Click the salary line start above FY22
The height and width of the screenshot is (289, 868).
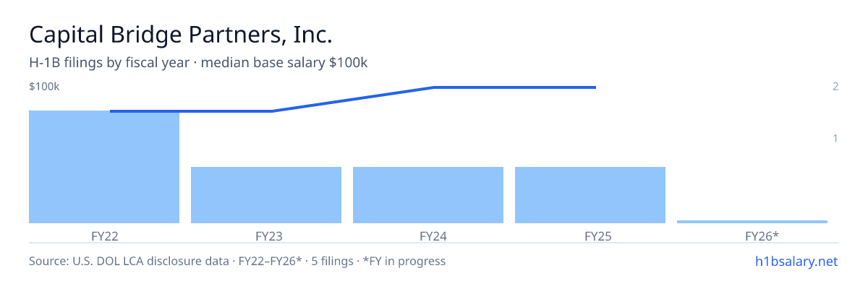[x=111, y=111]
